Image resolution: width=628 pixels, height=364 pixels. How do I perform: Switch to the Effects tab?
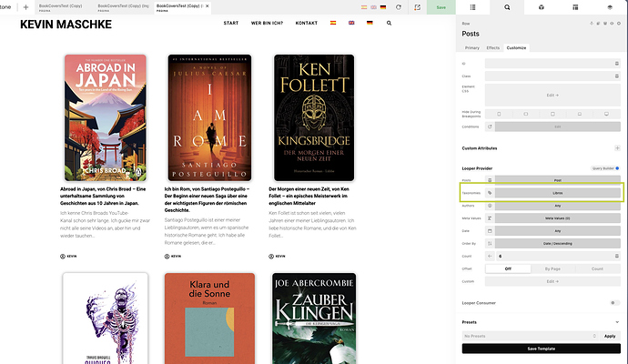point(493,46)
